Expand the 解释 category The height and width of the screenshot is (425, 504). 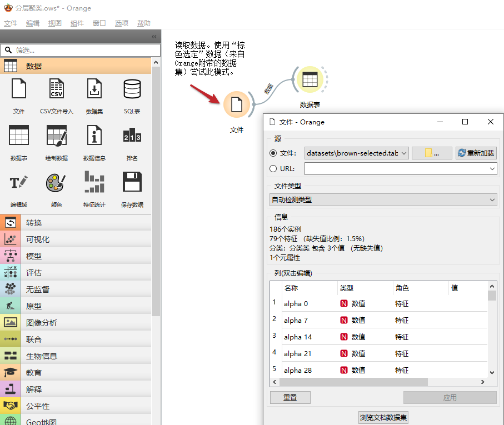coord(76,389)
